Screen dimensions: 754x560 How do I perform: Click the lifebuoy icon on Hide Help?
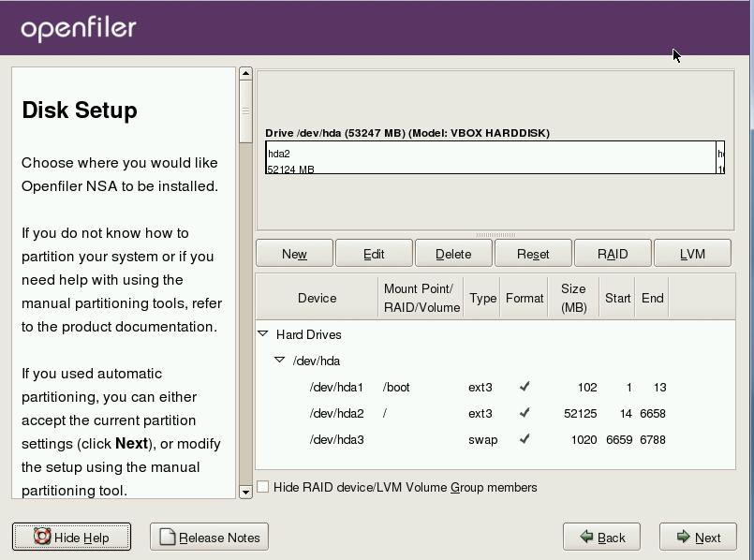42,537
